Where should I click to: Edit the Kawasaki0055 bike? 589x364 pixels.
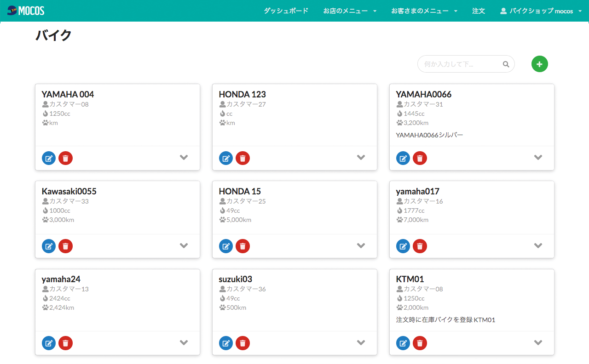pos(49,246)
